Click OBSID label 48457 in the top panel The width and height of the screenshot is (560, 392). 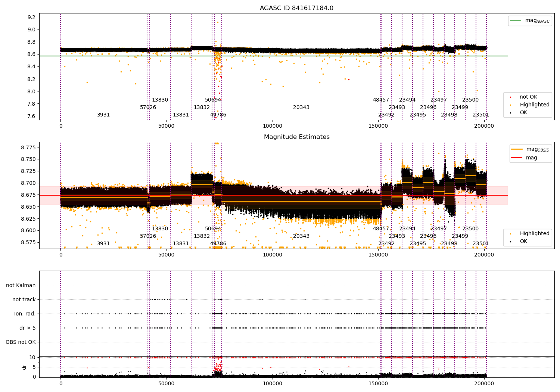click(x=381, y=100)
